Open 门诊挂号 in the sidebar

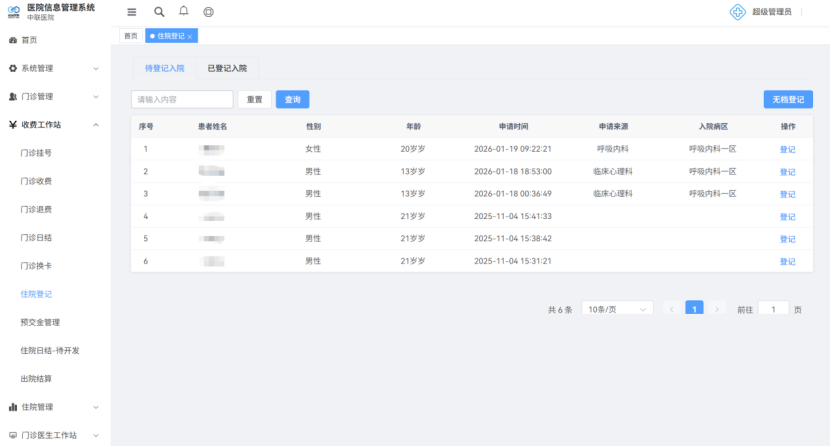click(36, 153)
